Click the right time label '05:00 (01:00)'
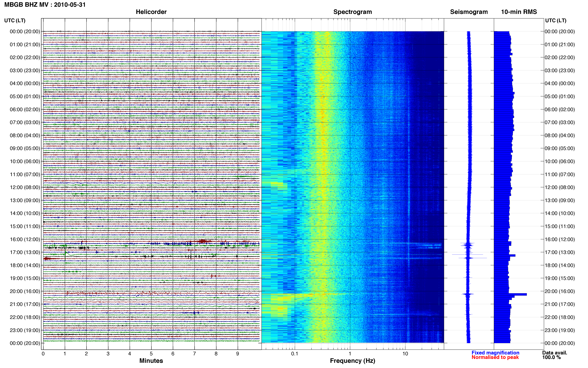The height and width of the screenshot is (368, 588). 560,96
